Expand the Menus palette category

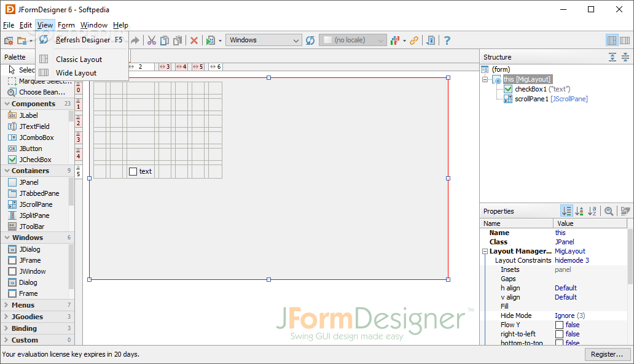click(7, 305)
